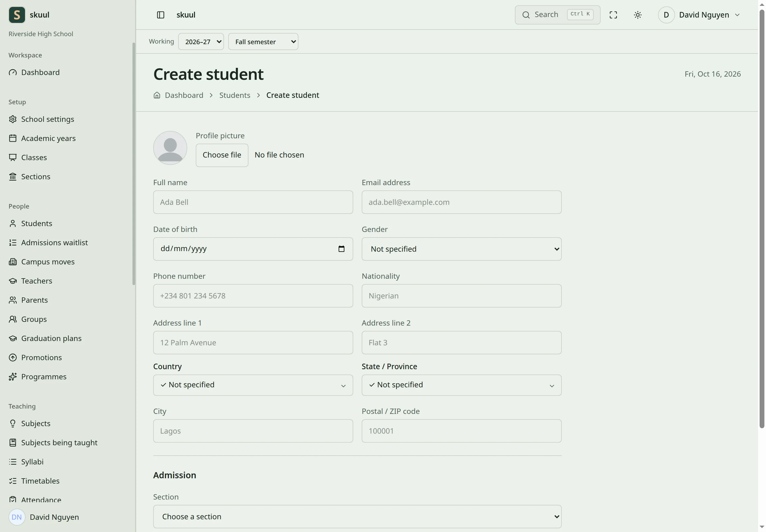Toggle the sidebar panel icon

[x=160, y=15]
